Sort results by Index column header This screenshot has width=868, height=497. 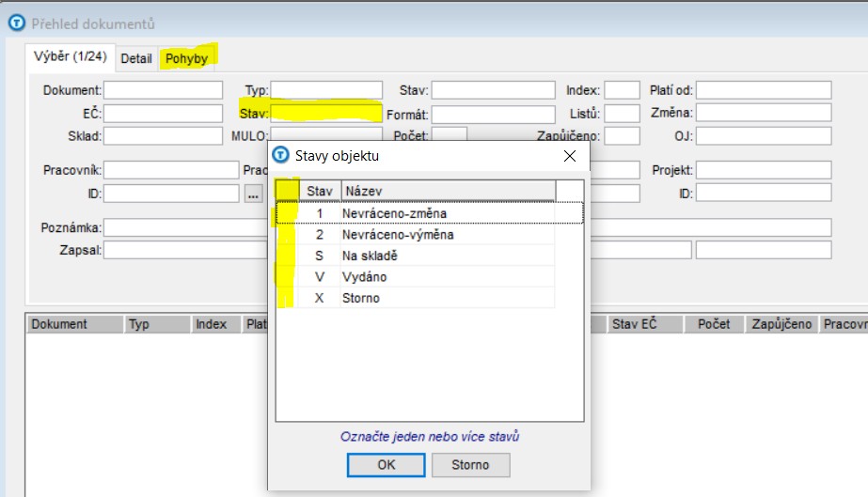[x=216, y=324]
